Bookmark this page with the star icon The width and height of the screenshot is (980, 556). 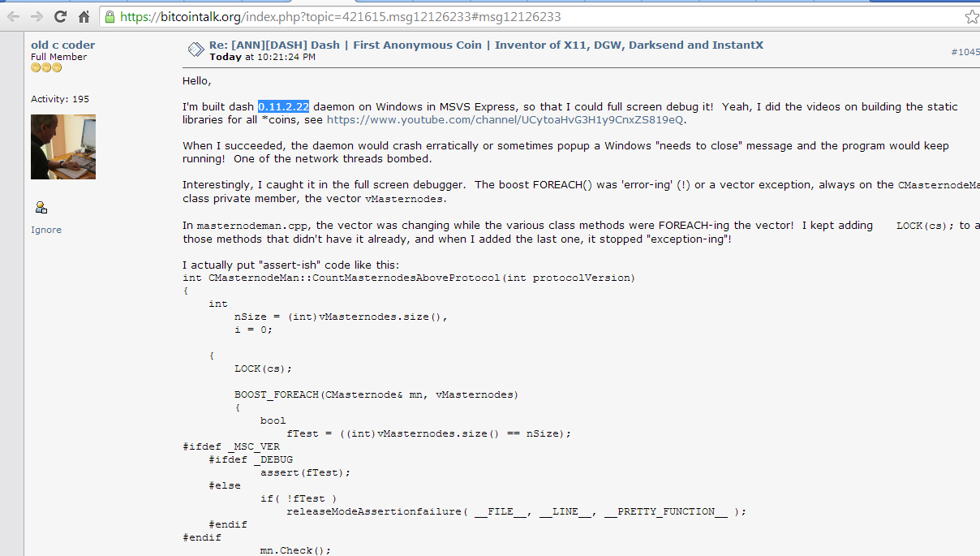(x=971, y=16)
